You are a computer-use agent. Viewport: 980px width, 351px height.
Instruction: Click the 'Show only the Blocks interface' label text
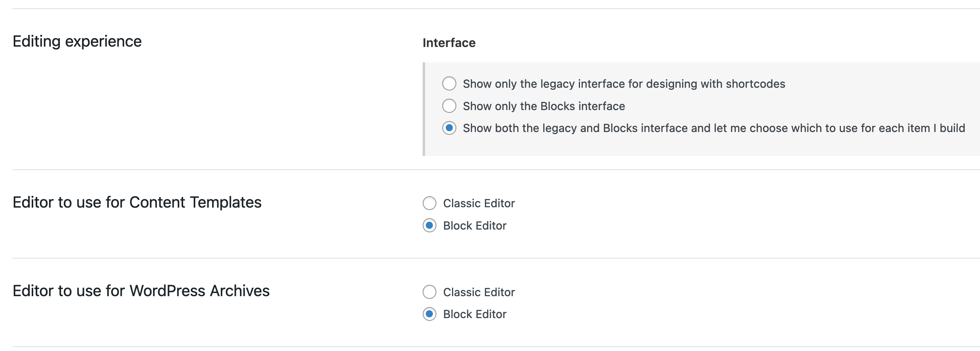tap(544, 106)
